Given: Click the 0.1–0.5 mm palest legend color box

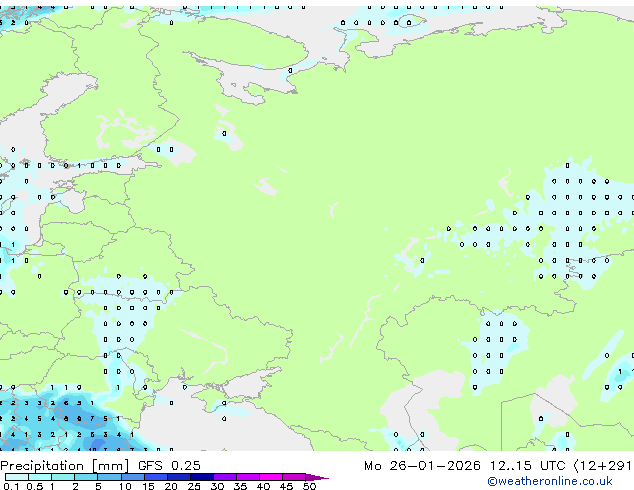Looking at the screenshot, I should (x=17, y=477).
